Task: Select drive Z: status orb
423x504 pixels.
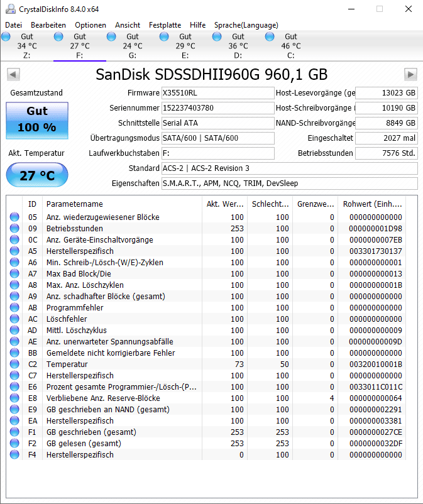Action: point(6,37)
